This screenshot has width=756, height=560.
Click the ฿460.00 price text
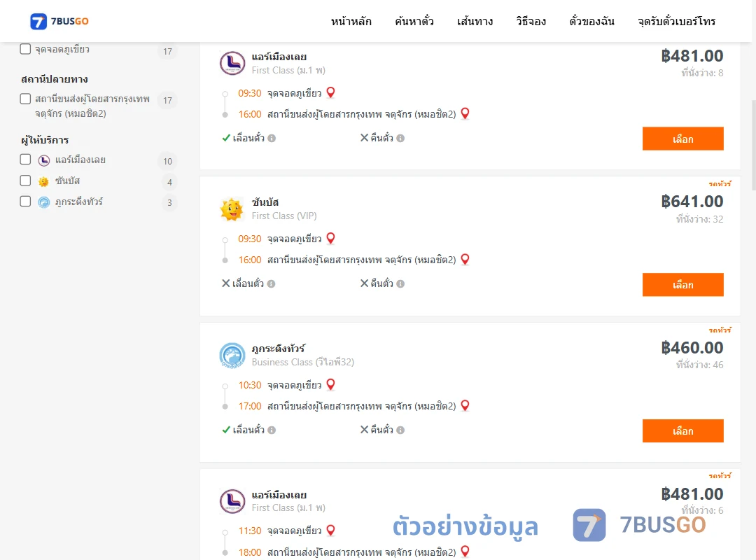point(692,348)
